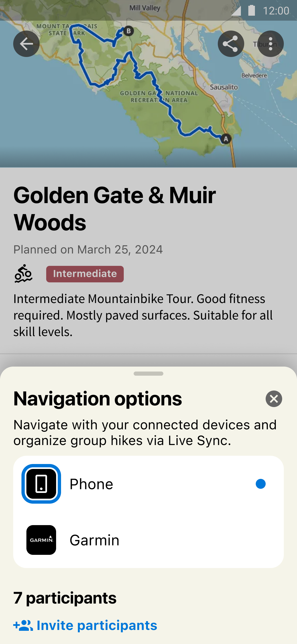
Task: Tap the battery status icon
Action: (x=251, y=11)
